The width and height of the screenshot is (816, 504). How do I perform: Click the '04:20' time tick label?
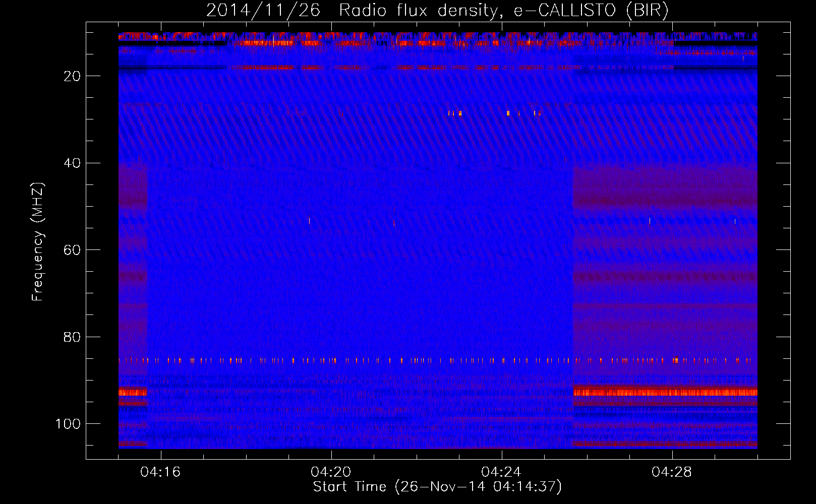(x=331, y=472)
